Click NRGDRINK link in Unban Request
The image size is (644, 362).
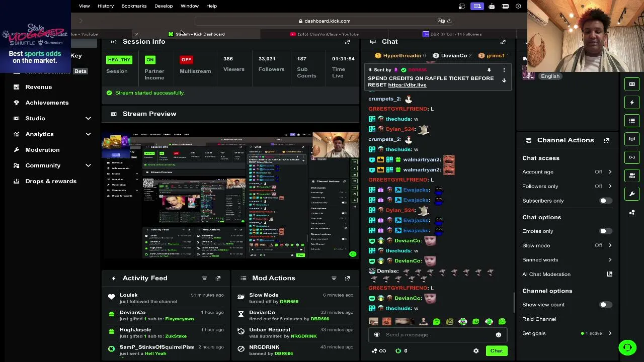click(304, 336)
